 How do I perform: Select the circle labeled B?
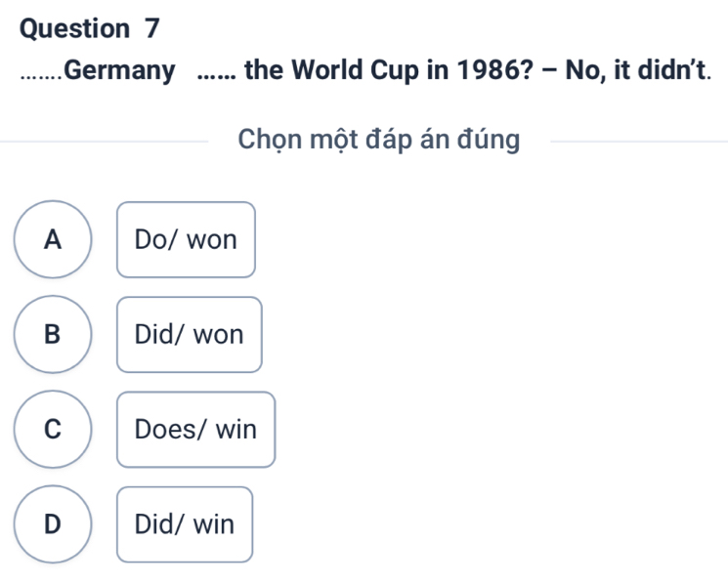54,334
